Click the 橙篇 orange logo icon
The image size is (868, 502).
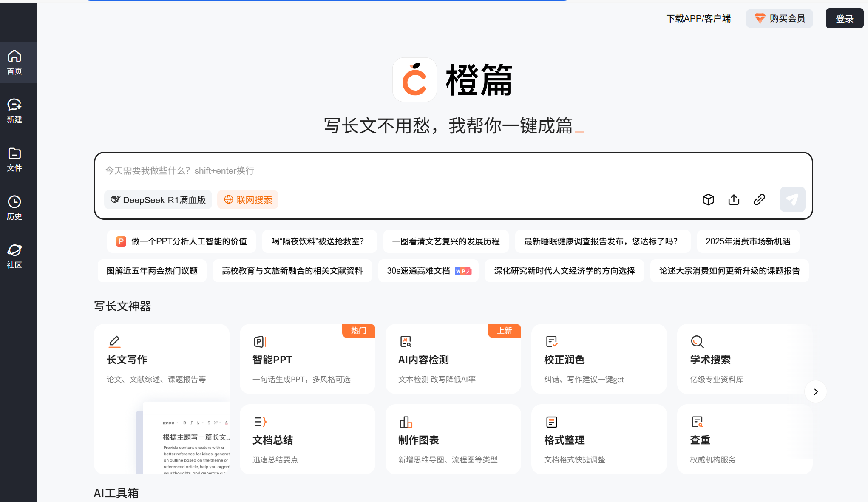[x=414, y=79]
